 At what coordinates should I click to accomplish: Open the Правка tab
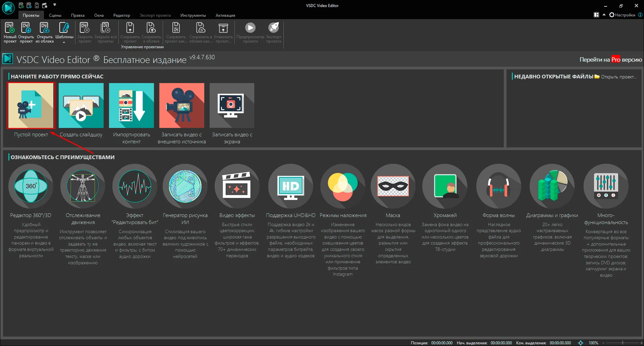(77, 15)
